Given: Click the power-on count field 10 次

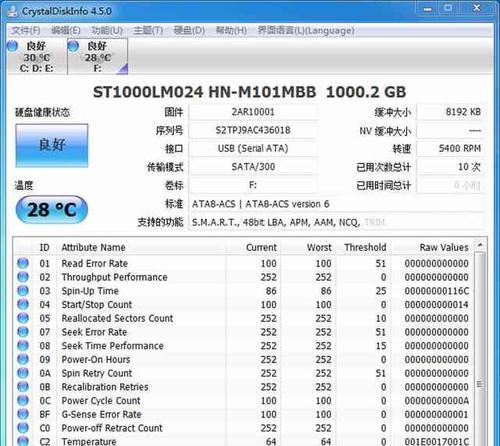Looking at the screenshot, I should (450, 167).
